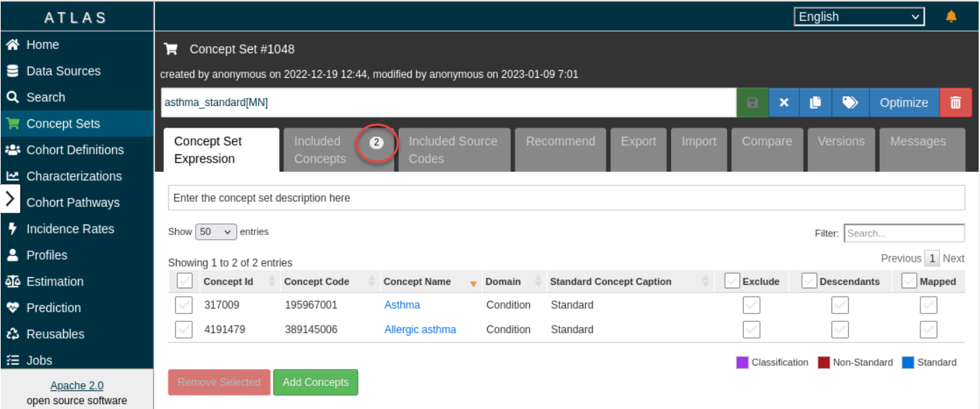Screen dimensions: 980x409
Task: Open Data Sources from the sidebar
Action: pos(63,71)
